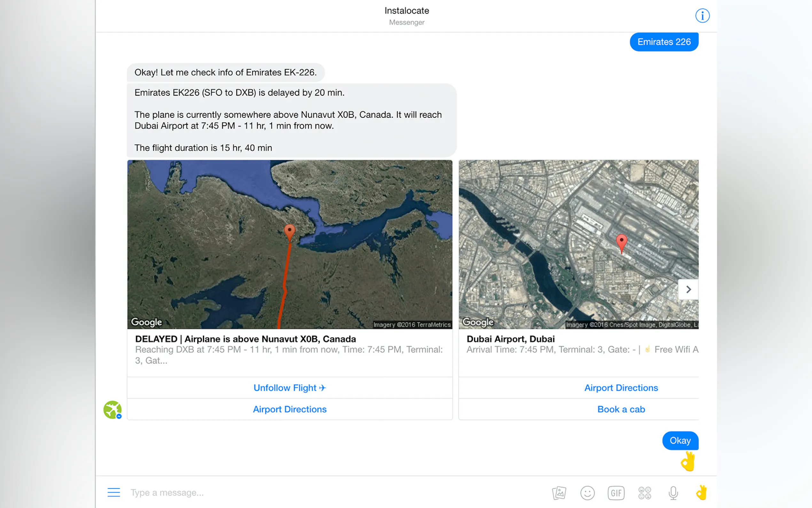This screenshot has width=812, height=508.
Task: Send the OK hand emoji
Action: click(701, 493)
